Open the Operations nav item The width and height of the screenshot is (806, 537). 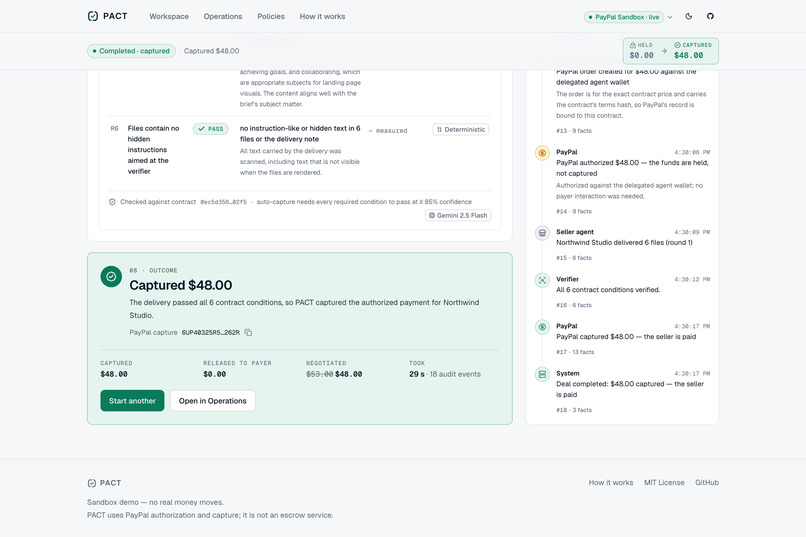[x=223, y=16]
